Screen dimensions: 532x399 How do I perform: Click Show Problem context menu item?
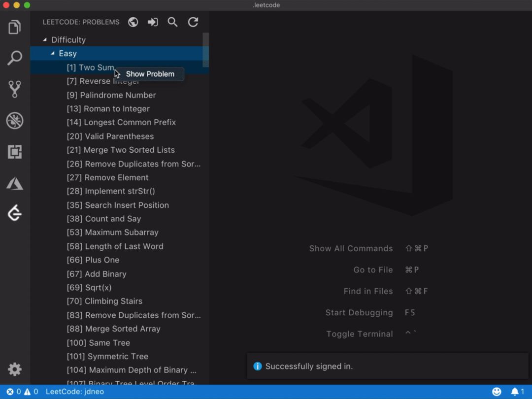coord(150,74)
